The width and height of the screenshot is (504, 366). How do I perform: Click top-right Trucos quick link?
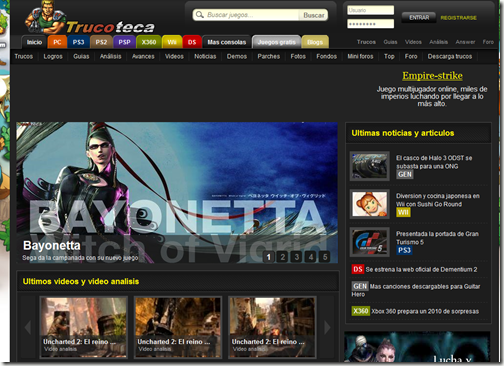366,42
